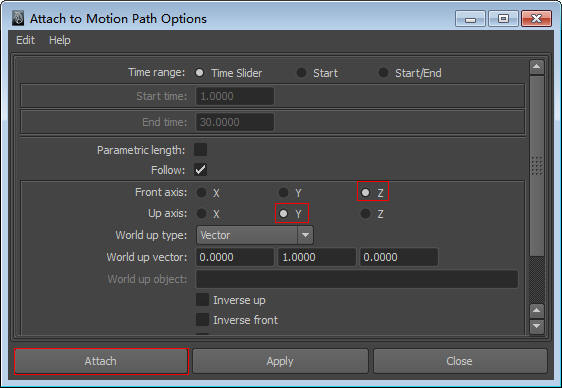Image resolution: width=562 pixels, height=388 pixels.
Task: Set Up axis to Y
Action: tap(284, 214)
